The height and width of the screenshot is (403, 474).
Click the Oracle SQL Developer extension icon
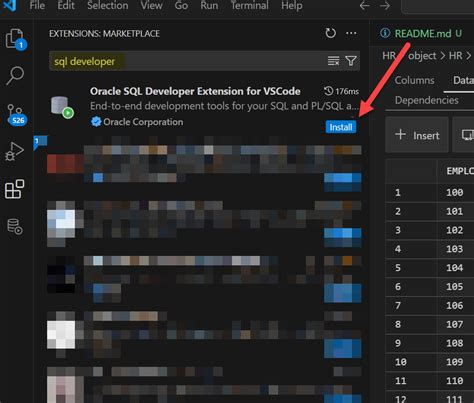pyautogui.click(x=62, y=107)
